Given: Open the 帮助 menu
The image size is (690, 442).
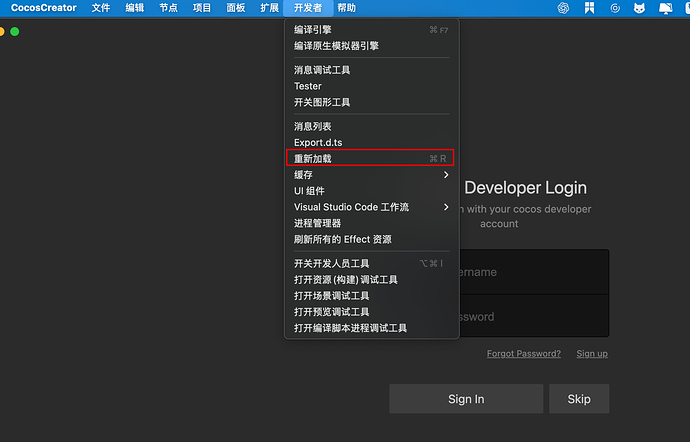Looking at the screenshot, I should coord(347,8).
